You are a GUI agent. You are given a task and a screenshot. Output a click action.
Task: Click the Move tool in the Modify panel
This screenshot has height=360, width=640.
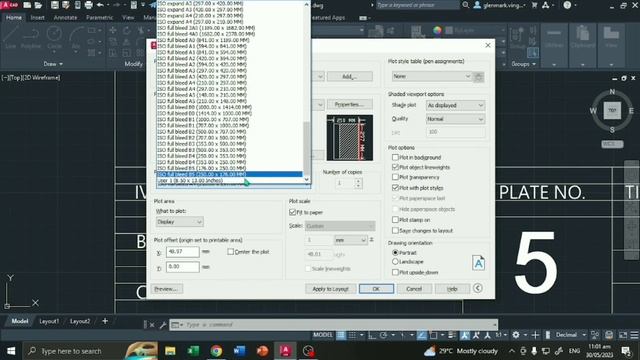(x=113, y=31)
